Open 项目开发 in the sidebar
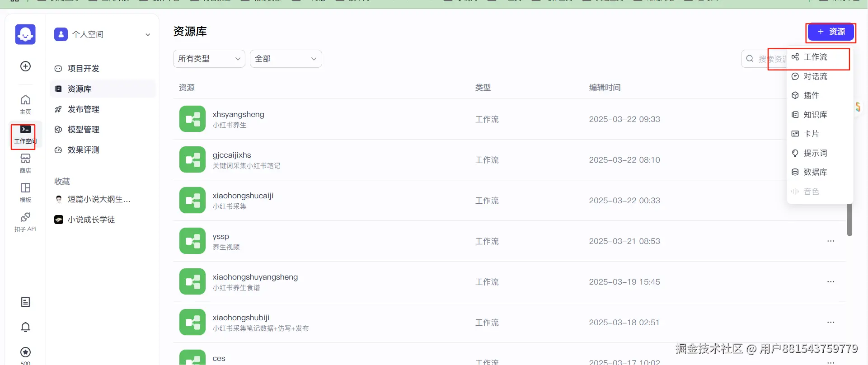Image resolution: width=868 pixels, height=365 pixels. coord(103,69)
